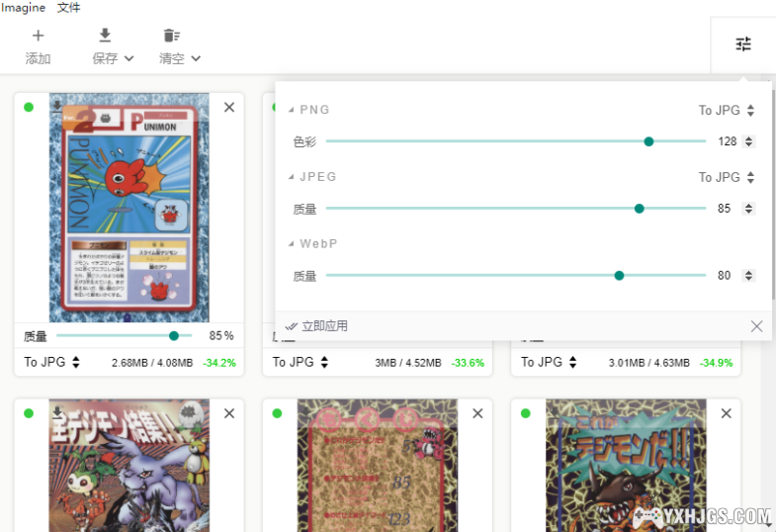Click the plus icon to add images

pos(38,37)
